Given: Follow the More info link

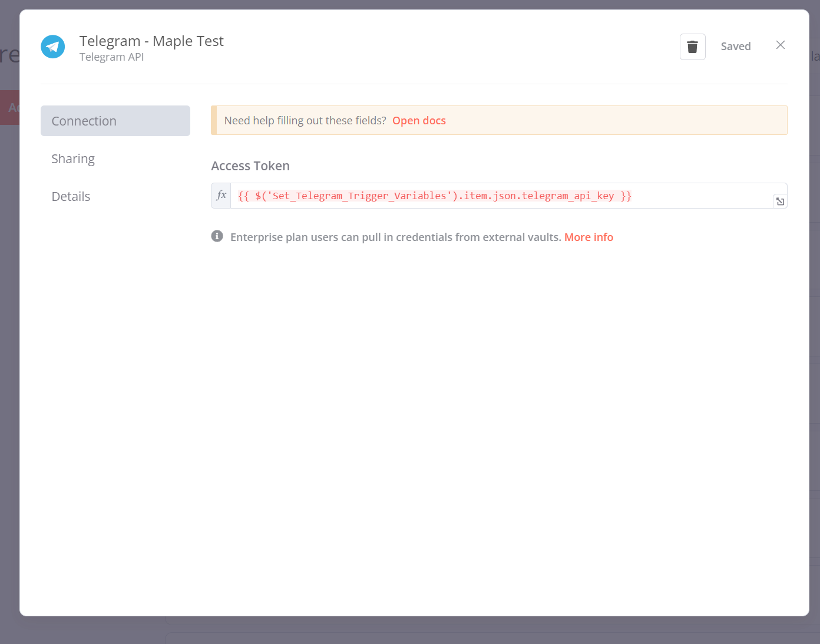Looking at the screenshot, I should pyautogui.click(x=588, y=237).
